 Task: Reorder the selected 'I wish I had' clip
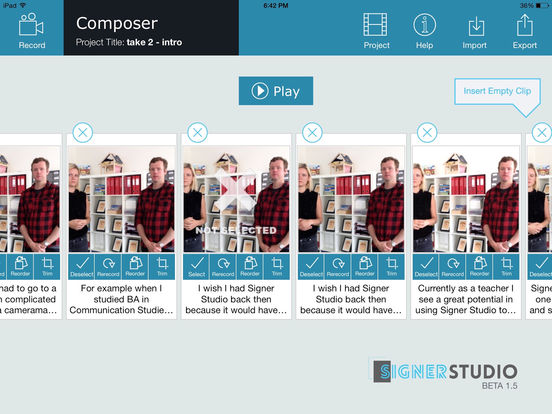[x=365, y=267]
